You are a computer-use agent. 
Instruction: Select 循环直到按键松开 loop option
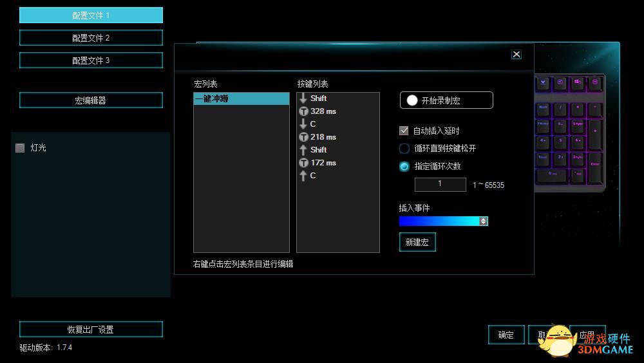404,148
